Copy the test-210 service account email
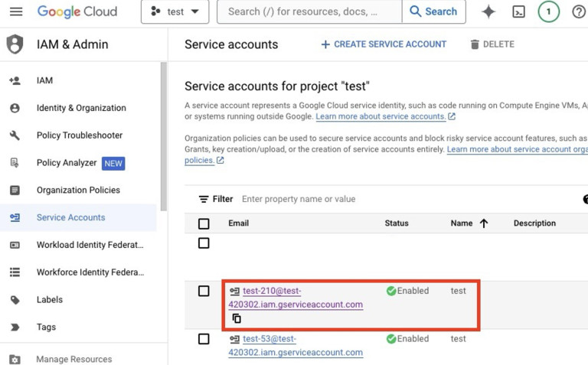588x365 pixels. coord(237,318)
